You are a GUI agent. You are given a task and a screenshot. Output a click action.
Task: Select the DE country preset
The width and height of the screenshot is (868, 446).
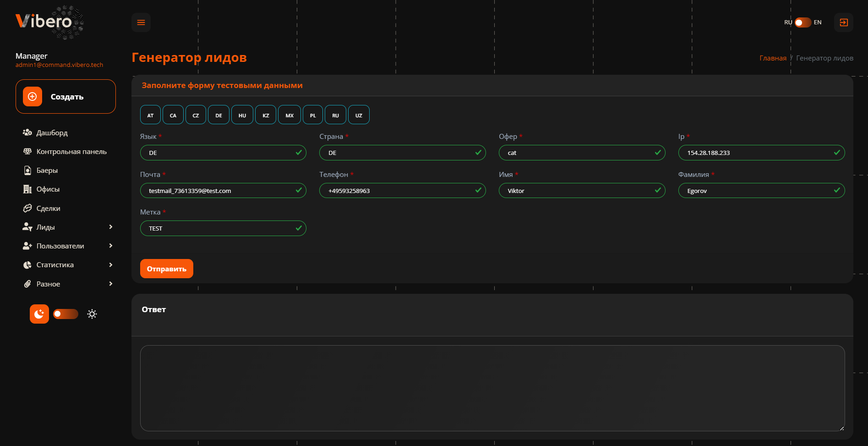coord(218,115)
